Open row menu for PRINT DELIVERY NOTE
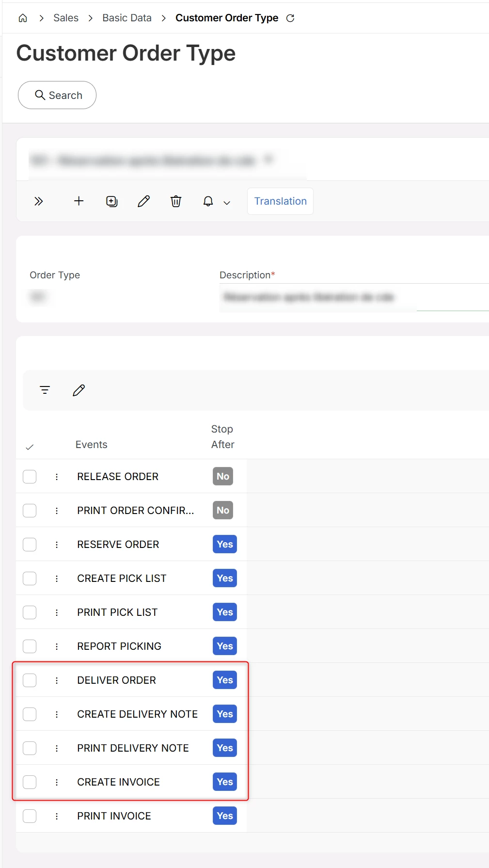489x868 pixels. [x=57, y=748]
